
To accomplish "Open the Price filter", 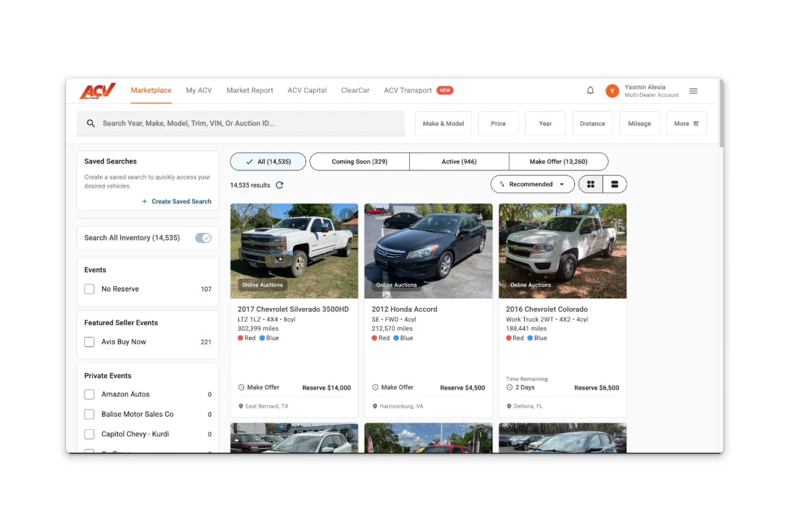I will click(x=498, y=124).
